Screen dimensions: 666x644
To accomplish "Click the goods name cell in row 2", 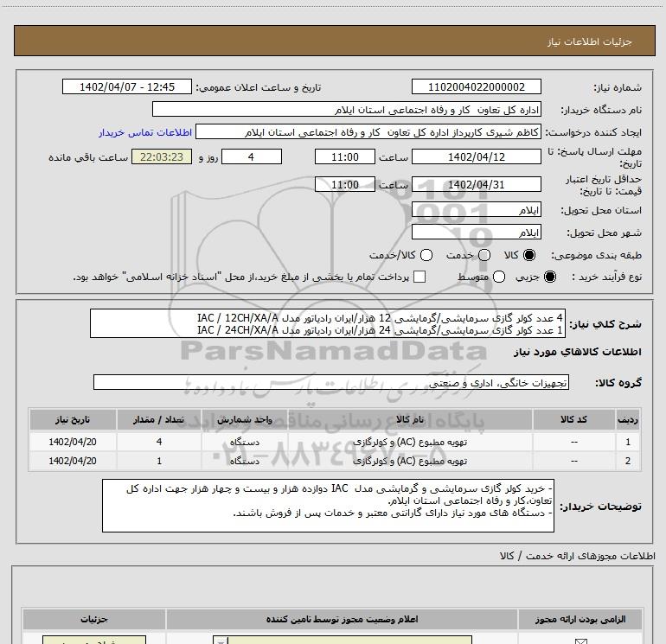I will coord(410,461).
